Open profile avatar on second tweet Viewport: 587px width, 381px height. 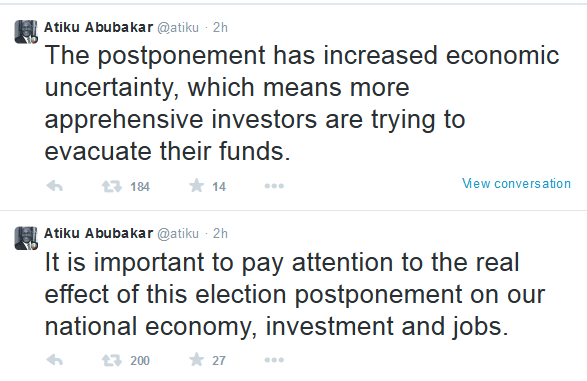(26, 238)
